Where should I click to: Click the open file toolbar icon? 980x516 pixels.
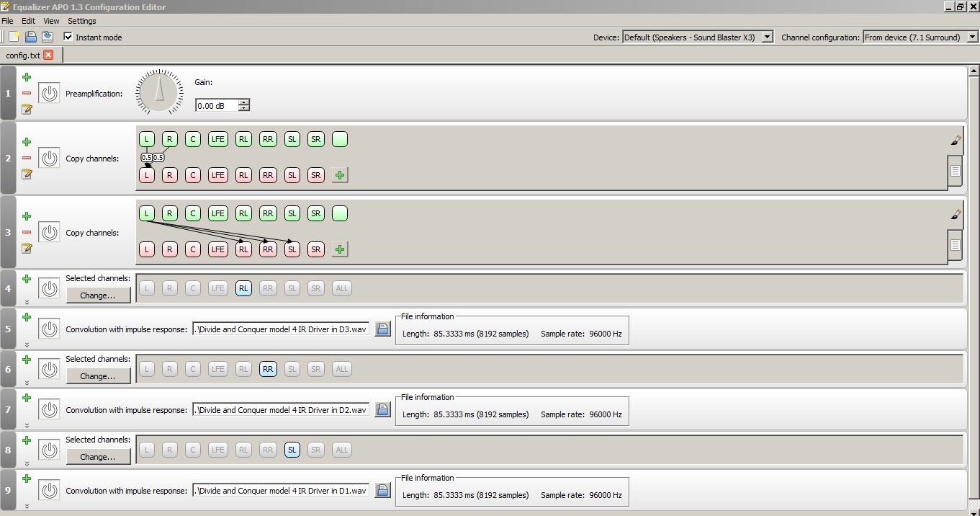click(31, 37)
